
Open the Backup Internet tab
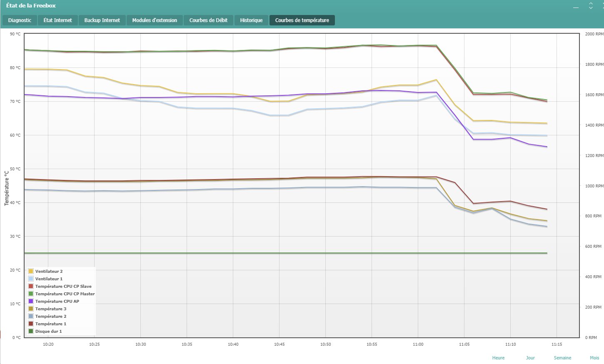point(102,20)
